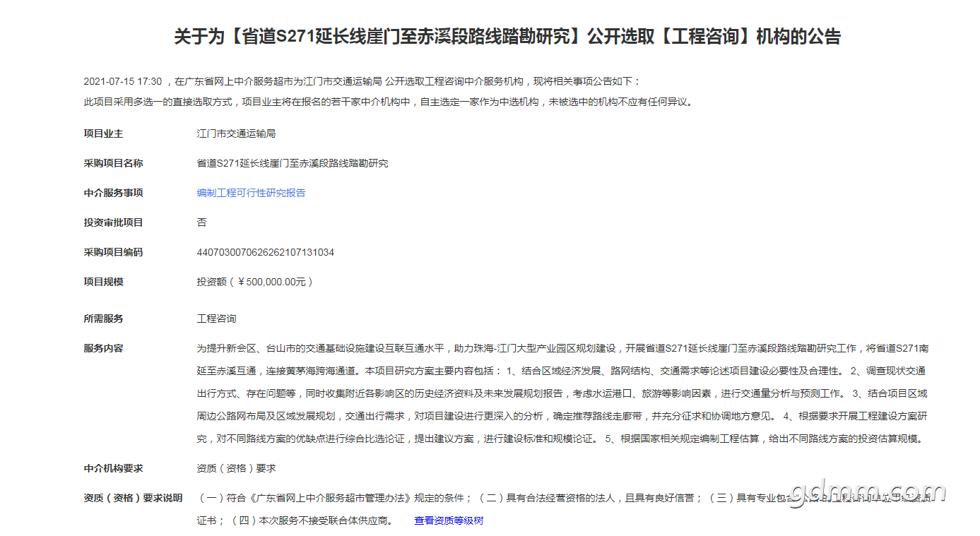Click the 项目业主 field label
This screenshot has width=980, height=536.
pos(103,133)
